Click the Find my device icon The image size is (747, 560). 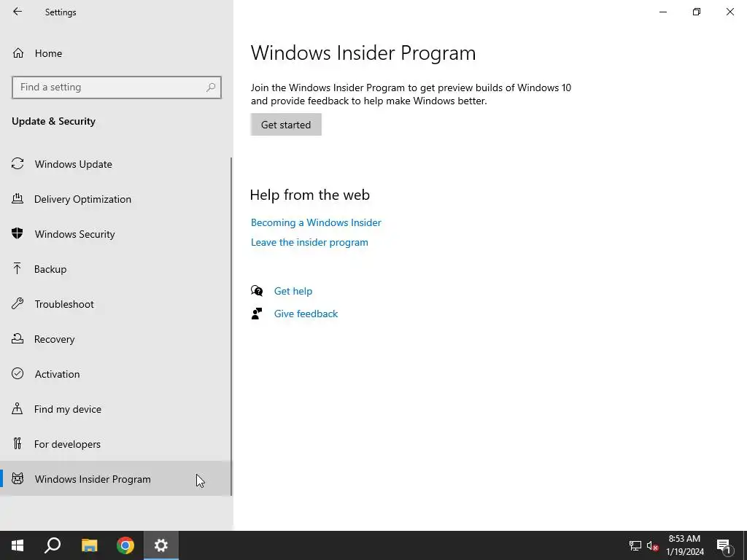pyautogui.click(x=18, y=408)
